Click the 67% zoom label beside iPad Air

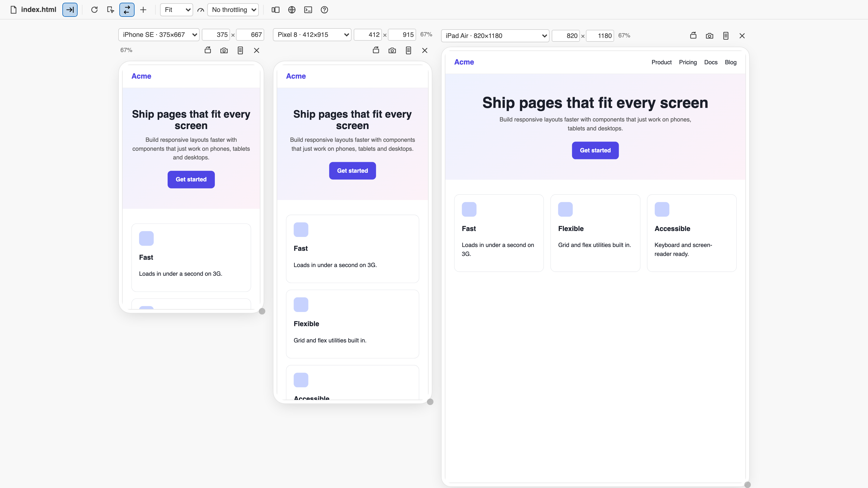[624, 36]
